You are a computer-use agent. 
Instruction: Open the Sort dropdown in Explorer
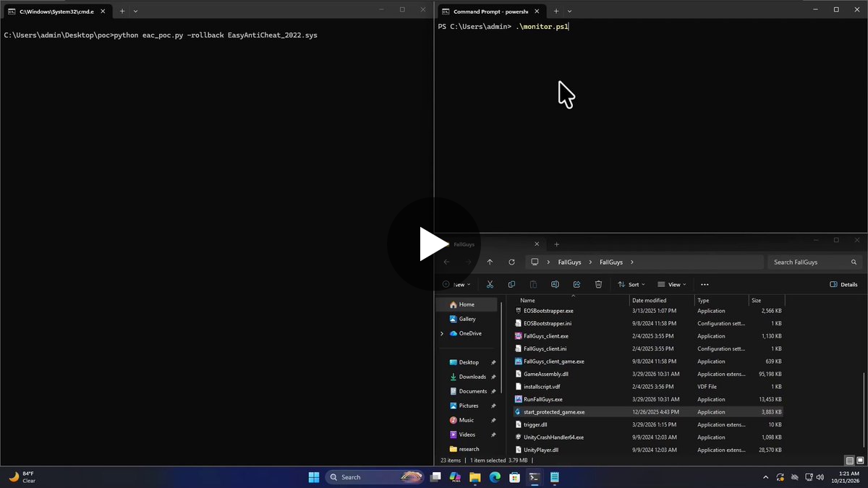633,285
